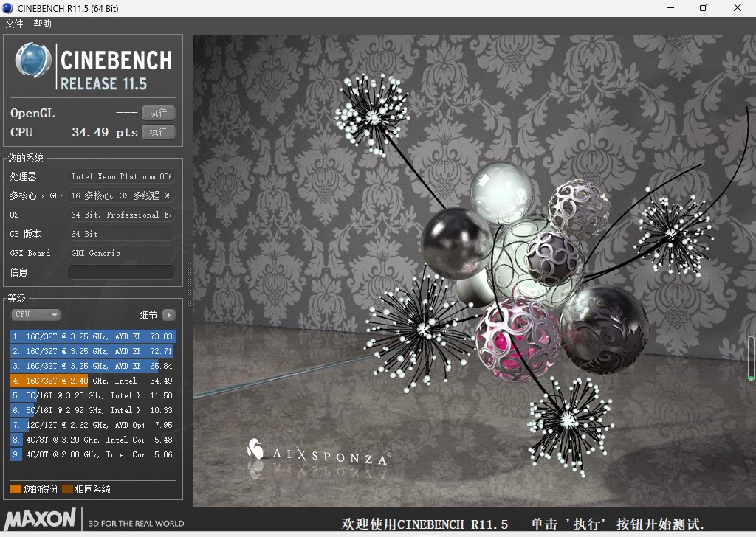This screenshot has height=537, width=756.
Task: Click the CPU score 34.49 pts
Action: pos(105,133)
